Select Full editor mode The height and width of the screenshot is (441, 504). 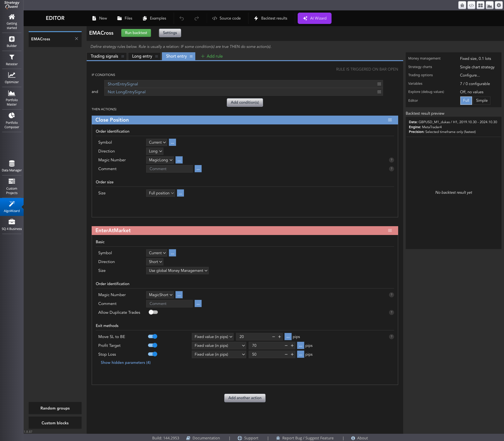466,100
